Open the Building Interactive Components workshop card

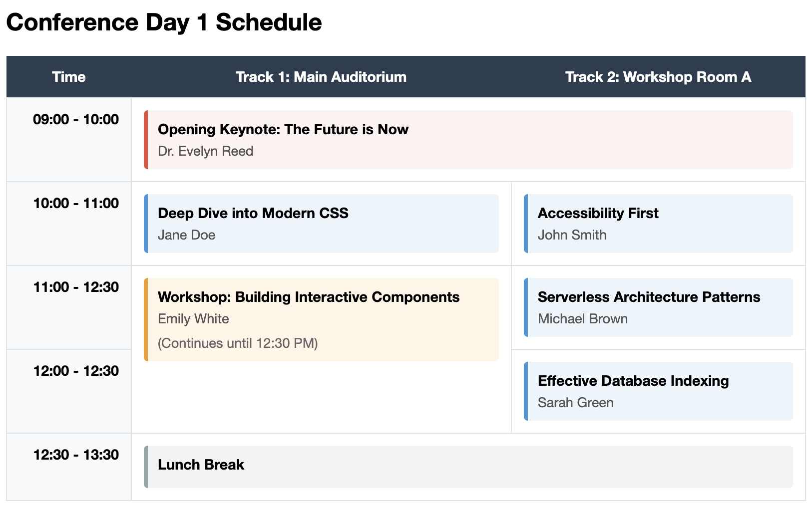pyautogui.click(x=321, y=319)
